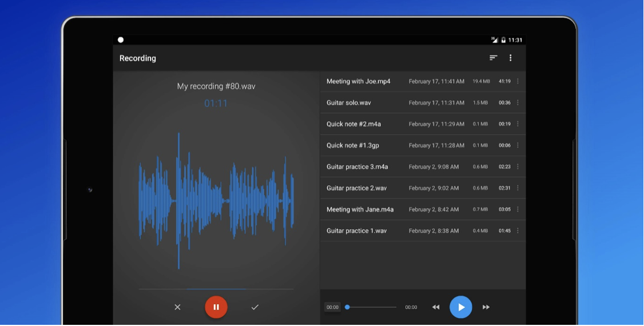
Task: Select Guitar solo.wav recording
Action: (423, 102)
